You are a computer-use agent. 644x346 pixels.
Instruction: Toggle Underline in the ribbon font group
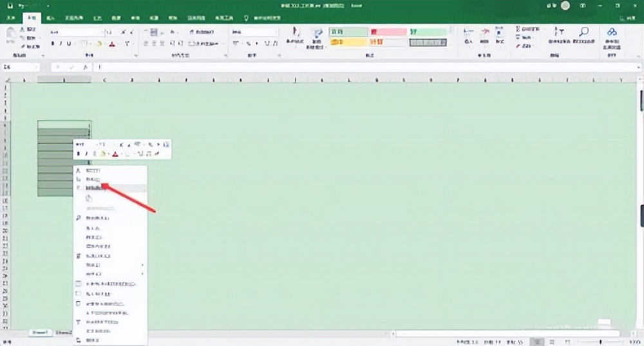69,44
